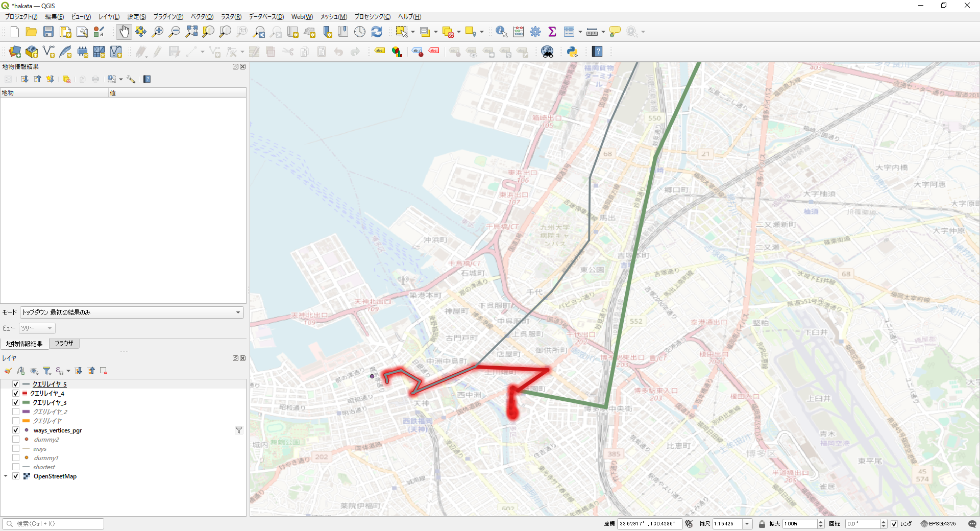Enable the dummy2 layer checkbox
Viewport: 980px width, 531px height.
point(16,439)
